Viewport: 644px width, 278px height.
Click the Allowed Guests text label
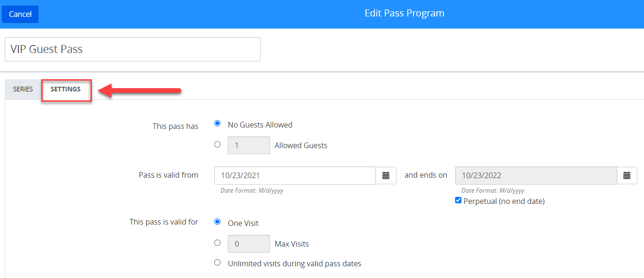300,145
